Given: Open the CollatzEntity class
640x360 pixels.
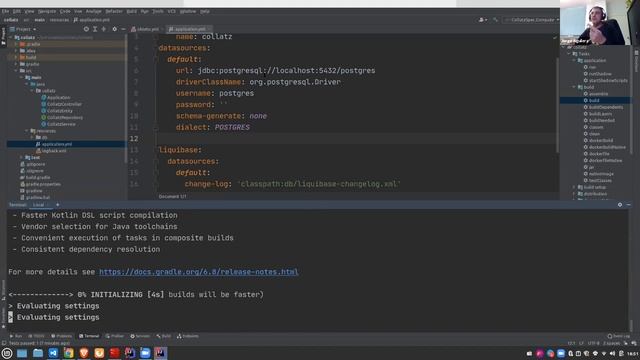Looking at the screenshot, I should (x=57, y=111).
